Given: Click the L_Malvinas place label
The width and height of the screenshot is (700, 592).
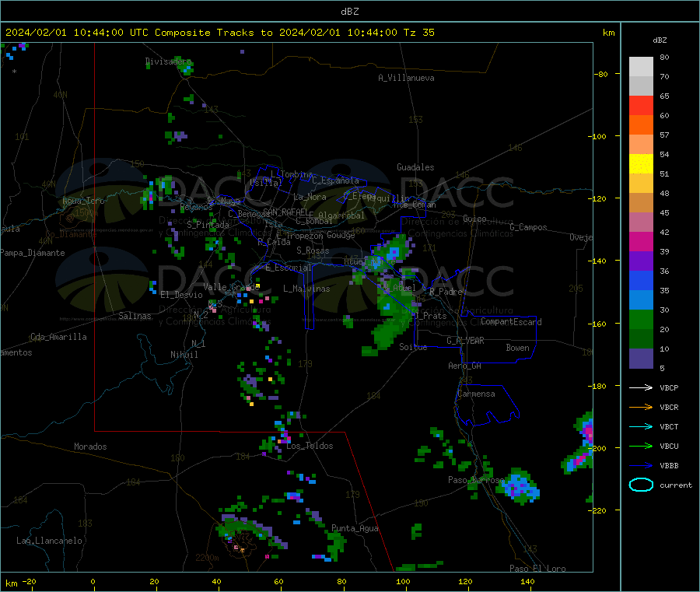Looking at the screenshot, I should tap(306, 289).
